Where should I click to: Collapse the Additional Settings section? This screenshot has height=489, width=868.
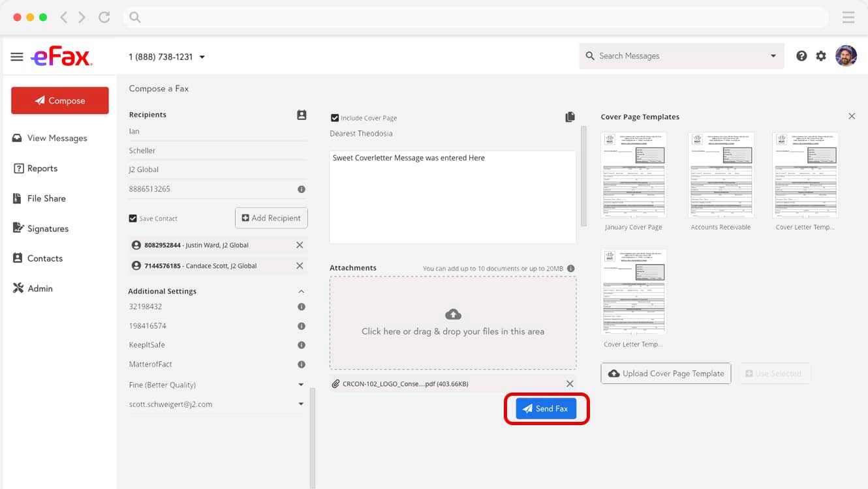(x=301, y=291)
